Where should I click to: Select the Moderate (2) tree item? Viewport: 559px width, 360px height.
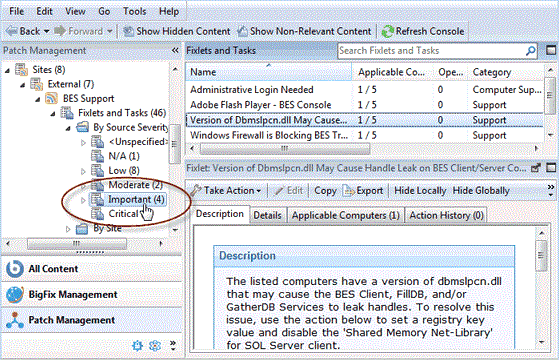tap(135, 185)
